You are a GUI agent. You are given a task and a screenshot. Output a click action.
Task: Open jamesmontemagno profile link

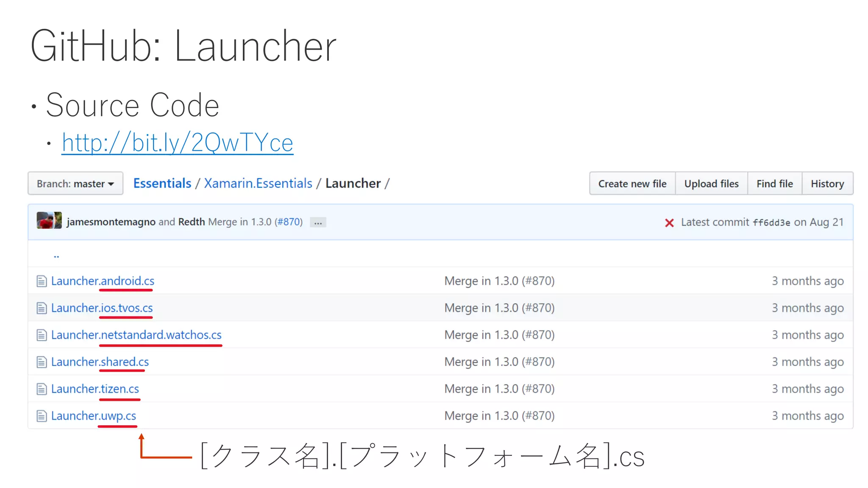pos(111,222)
